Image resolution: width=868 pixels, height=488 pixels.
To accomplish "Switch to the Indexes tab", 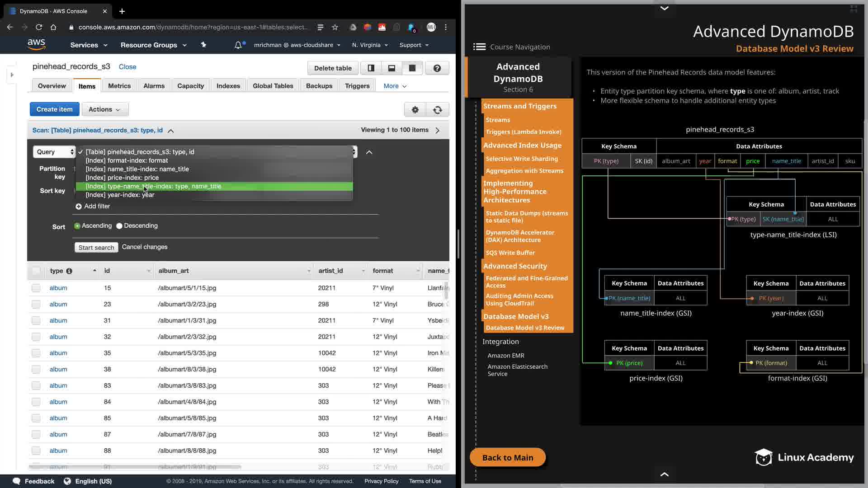I will pyautogui.click(x=228, y=86).
